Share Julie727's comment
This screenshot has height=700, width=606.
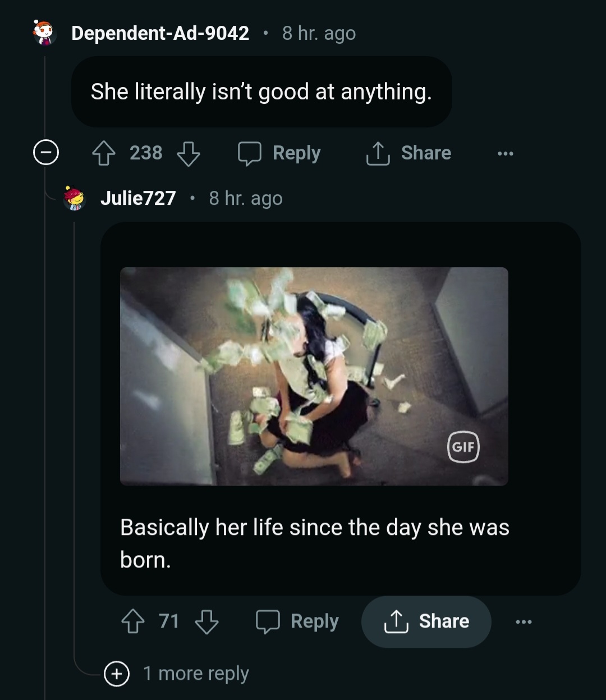(426, 621)
